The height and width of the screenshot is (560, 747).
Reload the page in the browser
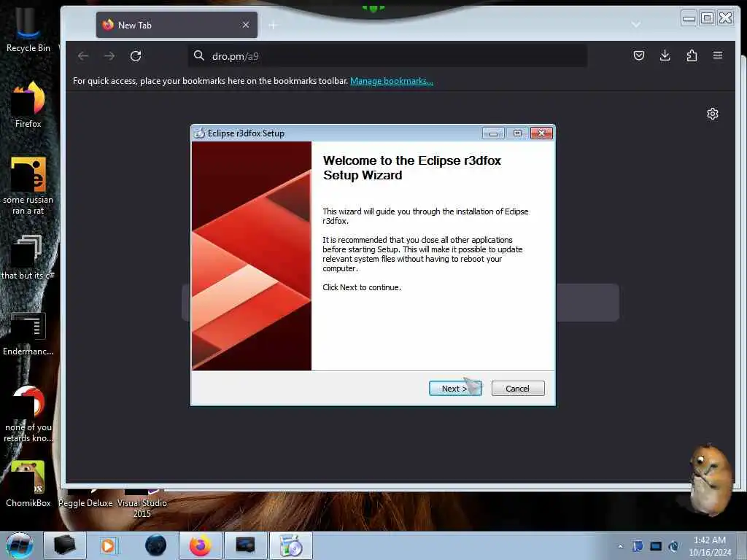(x=136, y=56)
